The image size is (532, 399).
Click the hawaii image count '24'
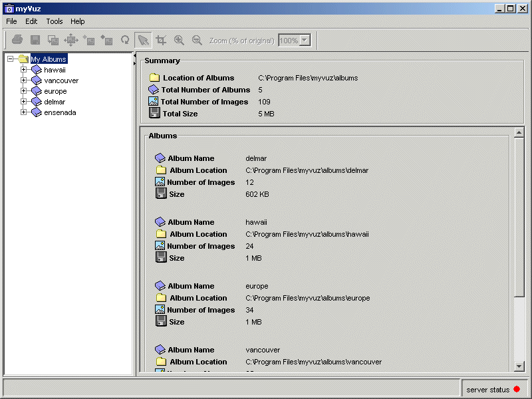point(250,246)
